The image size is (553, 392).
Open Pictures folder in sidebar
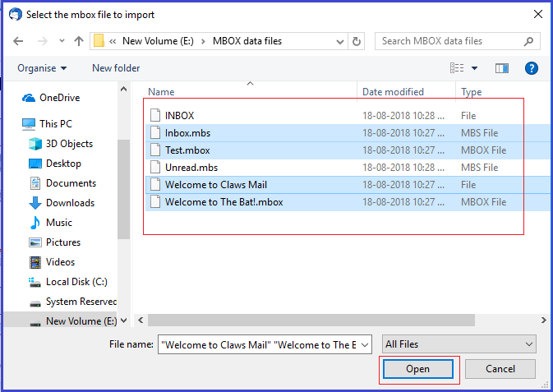(63, 242)
